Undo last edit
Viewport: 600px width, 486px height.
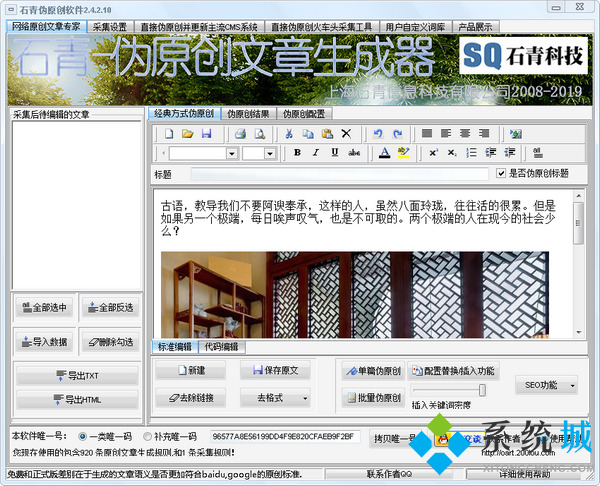[378, 134]
